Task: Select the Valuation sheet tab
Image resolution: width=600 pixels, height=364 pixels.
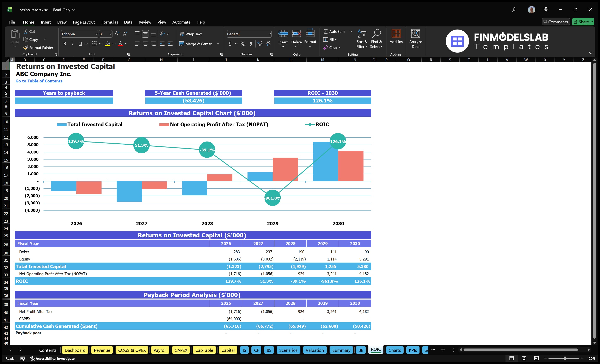Action: point(315,350)
